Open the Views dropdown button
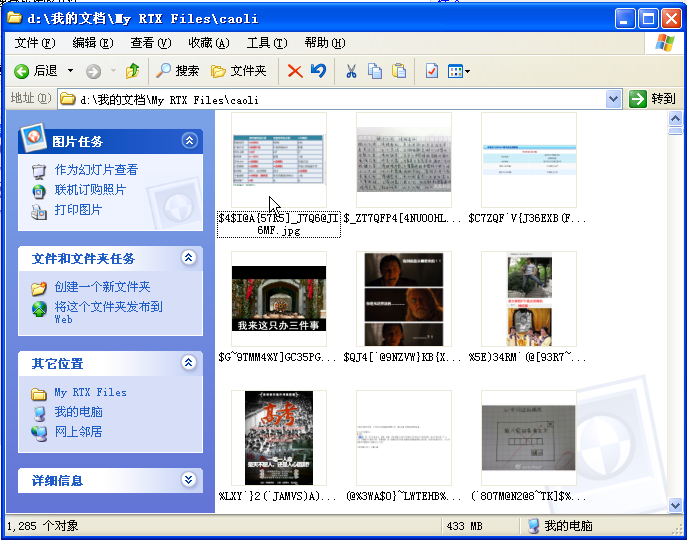 click(x=458, y=71)
